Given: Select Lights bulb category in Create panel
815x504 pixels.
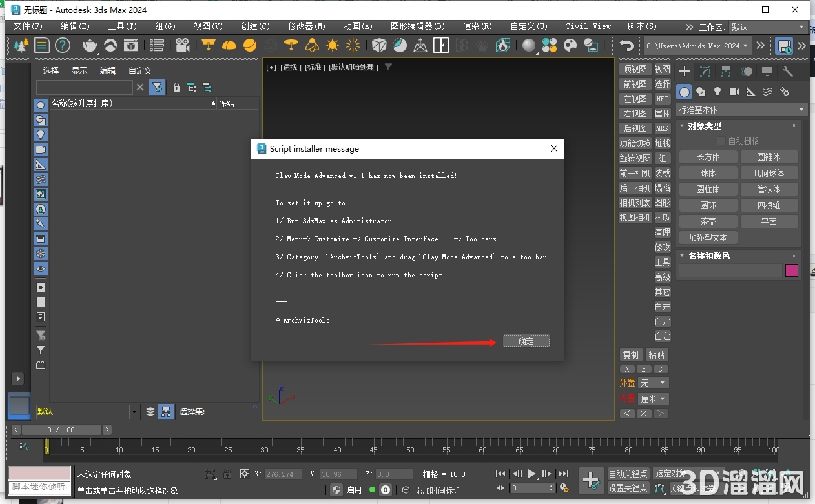Looking at the screenshot, I should [717, 92].
